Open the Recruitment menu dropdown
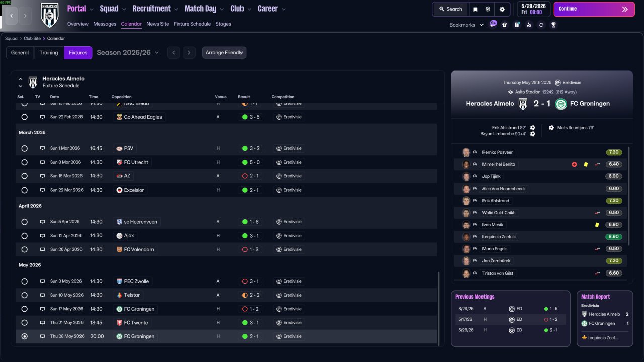Image resolution: width=644 pixels, height=362 pixels. pyautogui.click(x=155, y=9)
